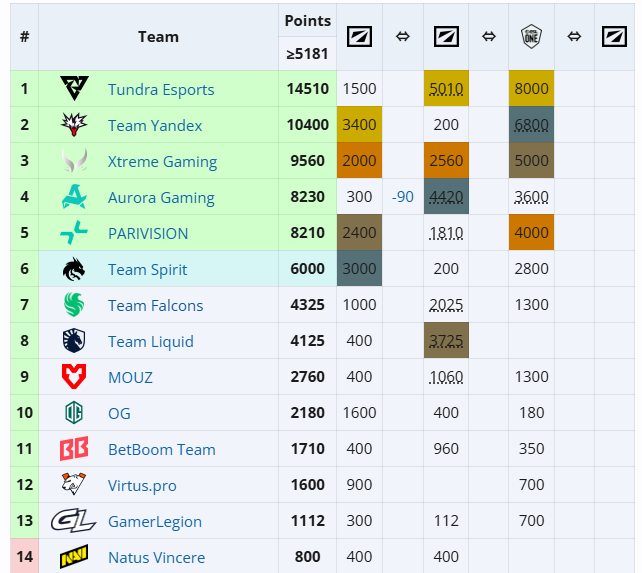Click the rank 14 cell for Natus Vincere

pos(25,556)
